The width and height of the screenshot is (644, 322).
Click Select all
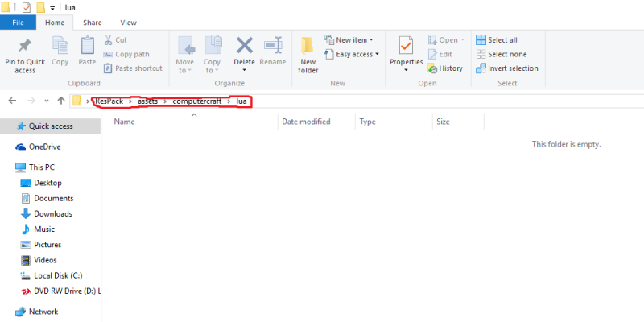pyautogui.click(x=497, y=39)
